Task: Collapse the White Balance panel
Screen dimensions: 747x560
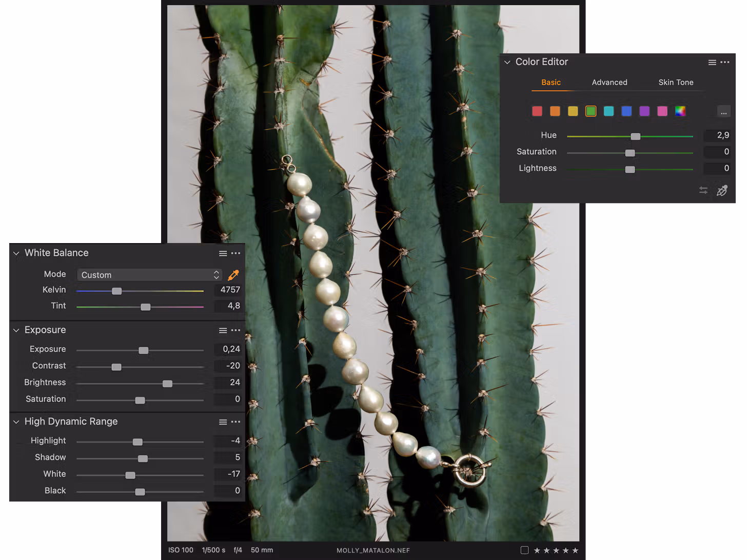Action: (x=16, y=253)
